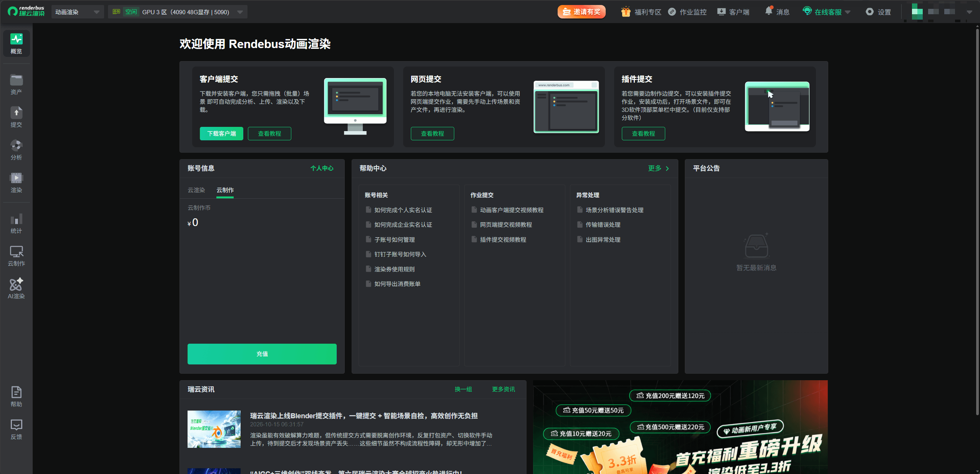
Task: Click the page vertical scrollbar
Action: pyautogui.click(x=977, y=221)
